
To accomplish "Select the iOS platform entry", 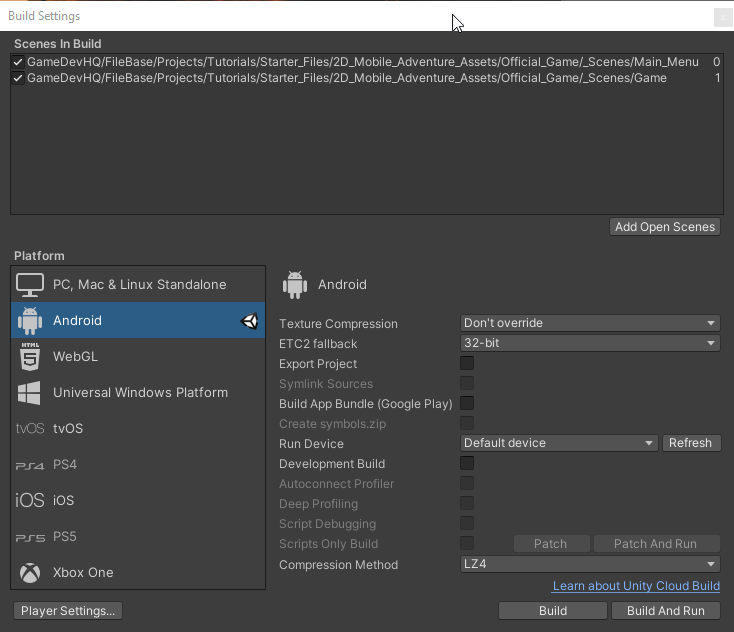I will click(138, 500).
